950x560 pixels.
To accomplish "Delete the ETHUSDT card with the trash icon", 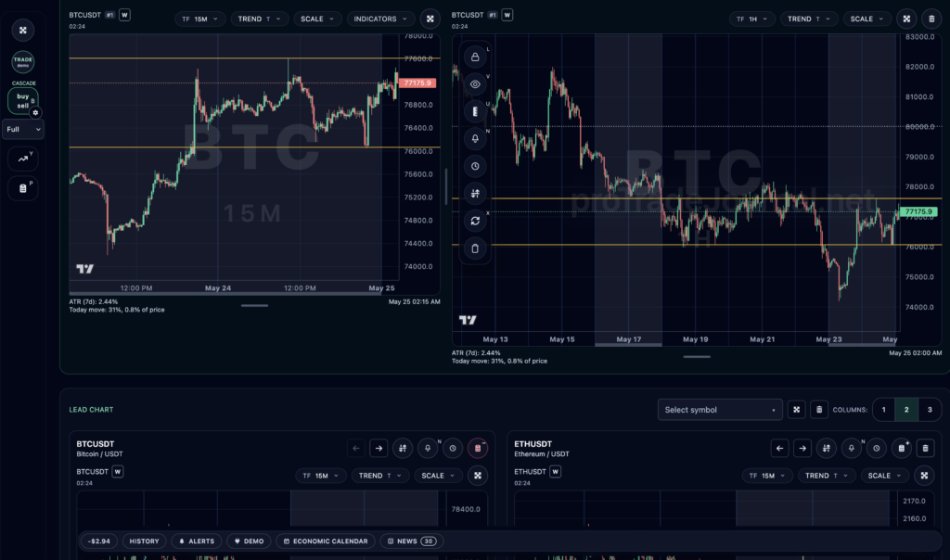I will [x=925, y=449].
